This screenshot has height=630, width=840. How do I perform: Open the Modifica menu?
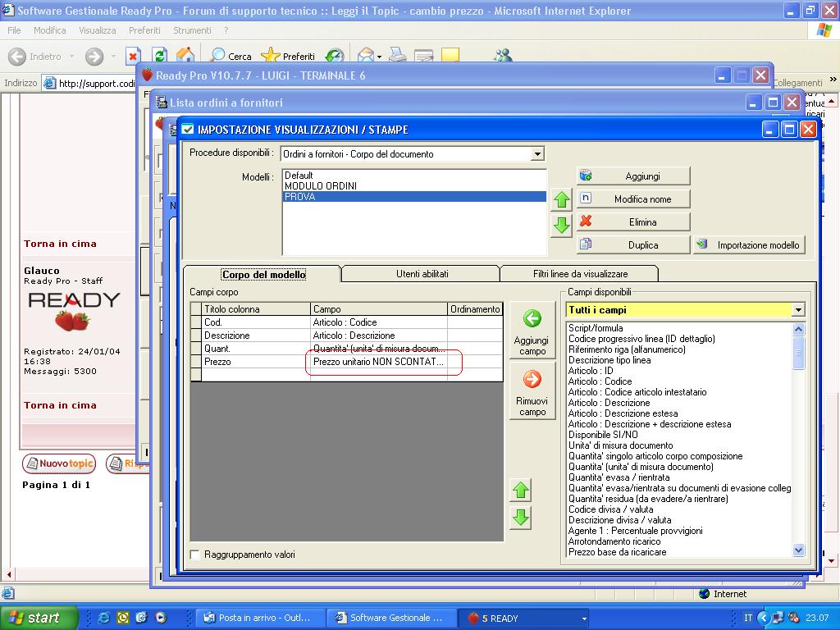(x=50, y=30)
